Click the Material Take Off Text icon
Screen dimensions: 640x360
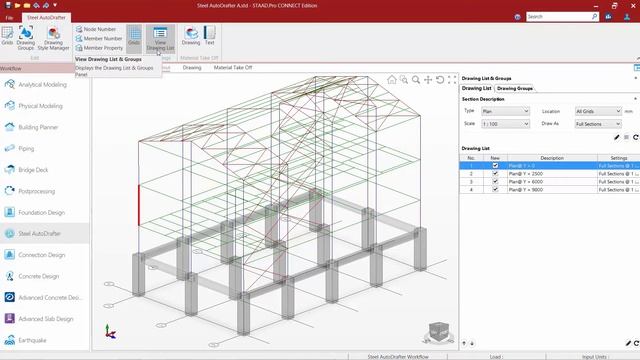[209, 36]
